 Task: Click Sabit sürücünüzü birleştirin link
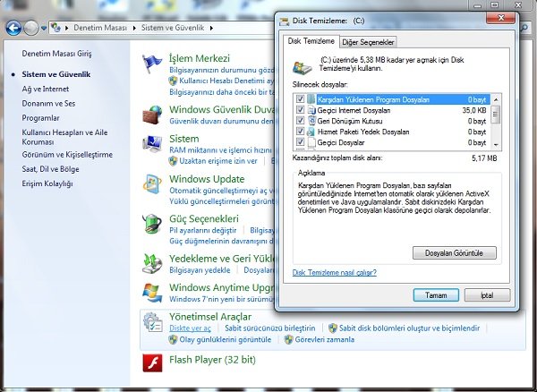[270, 328]
